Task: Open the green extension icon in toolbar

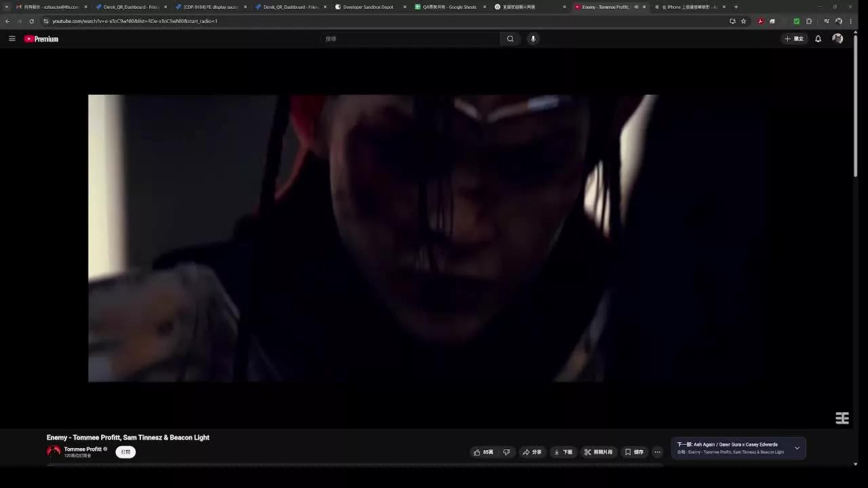Action: coord(797,21)
